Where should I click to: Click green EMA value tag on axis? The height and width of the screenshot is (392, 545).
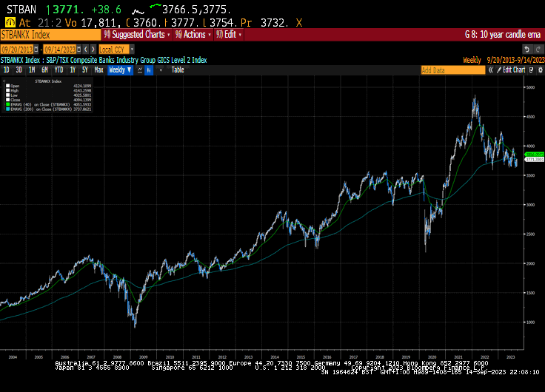point(535,154)
